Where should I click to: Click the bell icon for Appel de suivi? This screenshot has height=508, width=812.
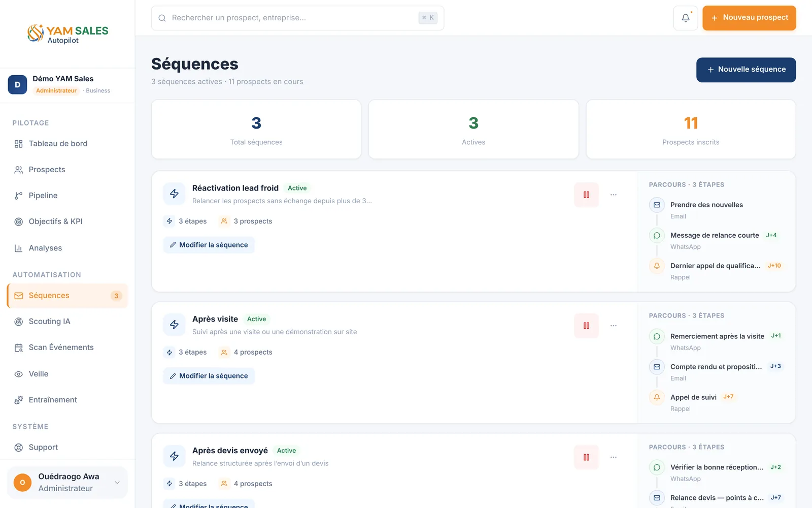click(657, 397)
